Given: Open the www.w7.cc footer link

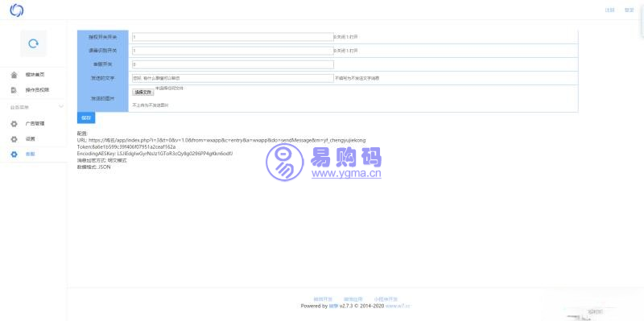Looking at the screenshot, I should click(x=398, y=306).
